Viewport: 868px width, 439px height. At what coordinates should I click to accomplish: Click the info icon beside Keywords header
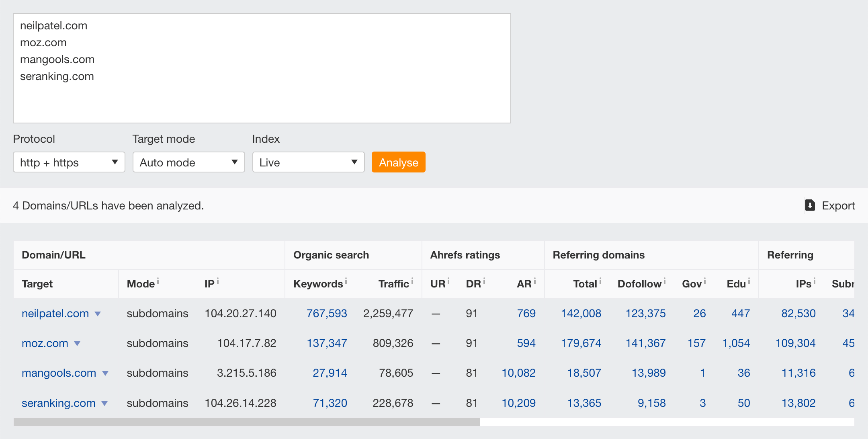coord(346,279)
